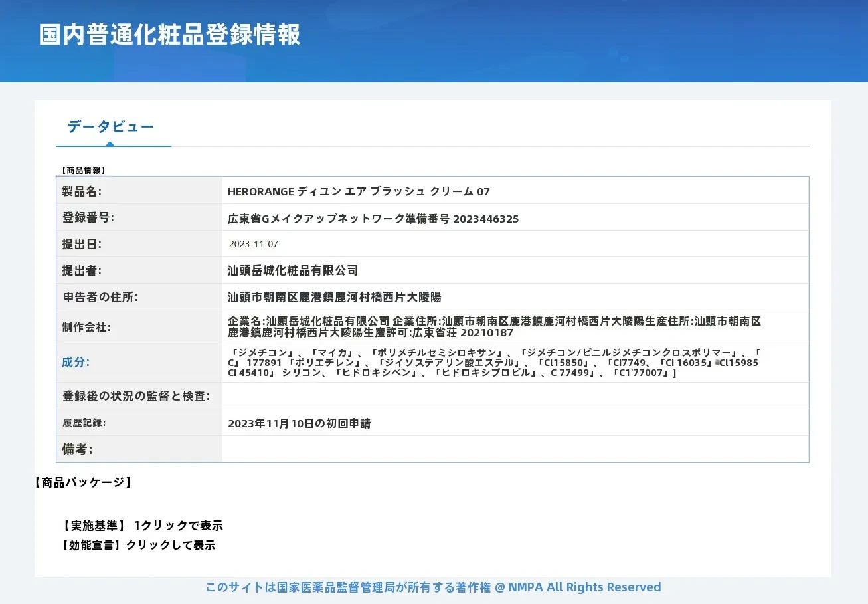The image size is (868, 604).
Task: Select the ingredients list beginning 「ジメチコン」
Action: pyautogui.click(x=495, y=362)
